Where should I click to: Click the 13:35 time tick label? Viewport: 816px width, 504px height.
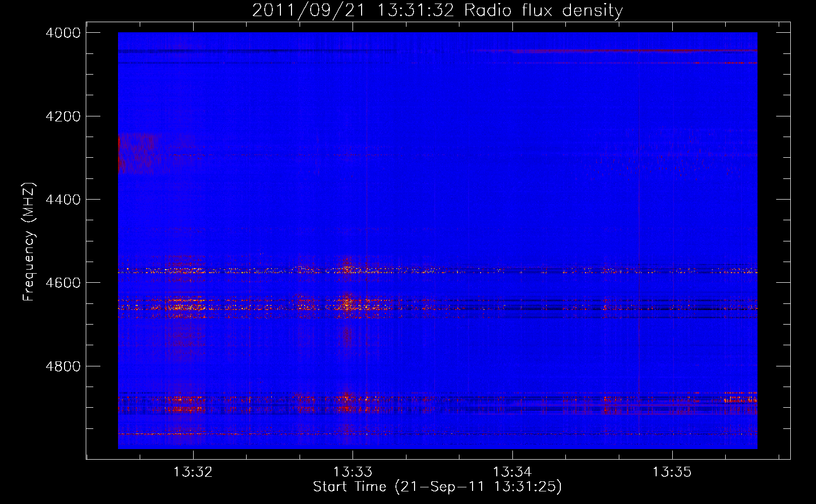(672, 472)
